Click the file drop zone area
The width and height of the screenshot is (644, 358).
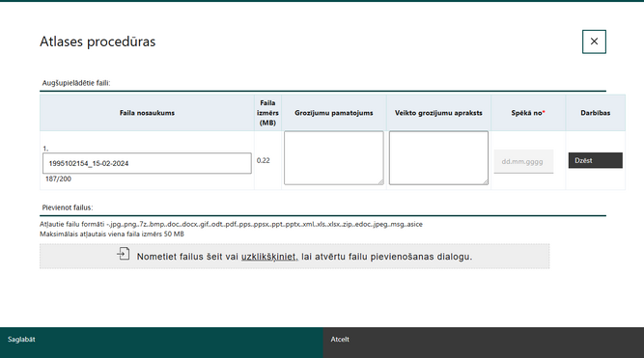[294, 257]
